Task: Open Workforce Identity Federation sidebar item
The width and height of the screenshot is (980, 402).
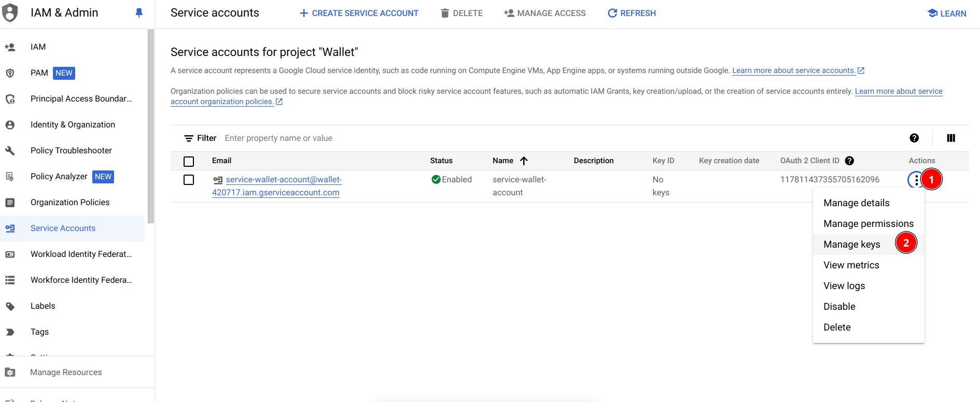Action: click(x=72, y=280)
